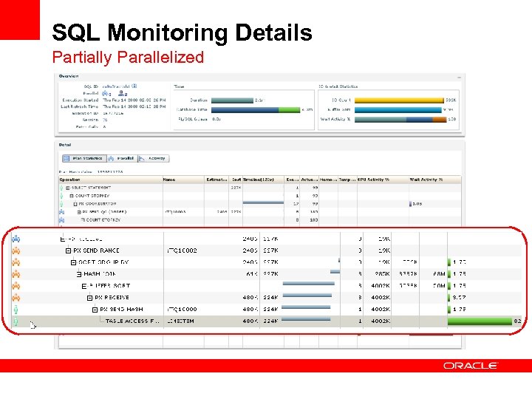Select the Plan Statistics tab
The width and height of the screenshot is (532, 399).
(x=84, y=158)
